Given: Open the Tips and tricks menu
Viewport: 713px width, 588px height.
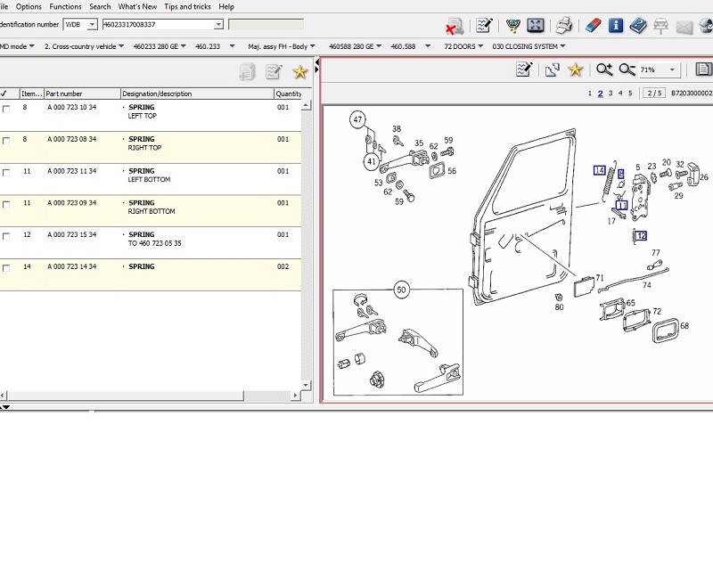Looking at the screenshot, I should (x=187, y=6).
